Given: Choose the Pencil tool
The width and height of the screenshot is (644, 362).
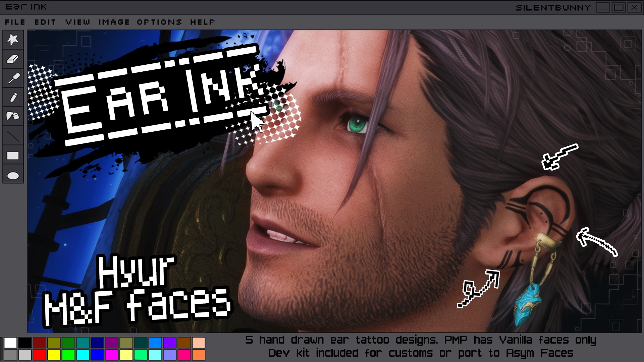Looking at the screenshot, I should pyautogui.click(x=13, y=98).
